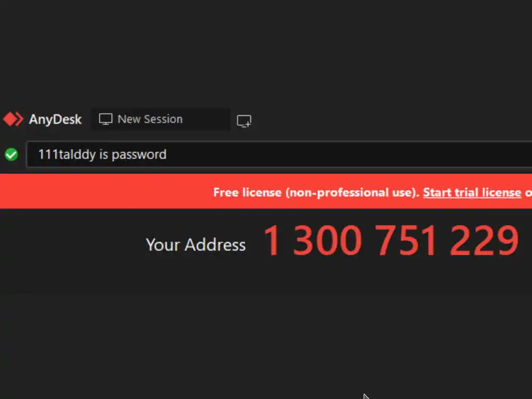Click the monitor icon in the New Session tab

(x=105, y=119)
